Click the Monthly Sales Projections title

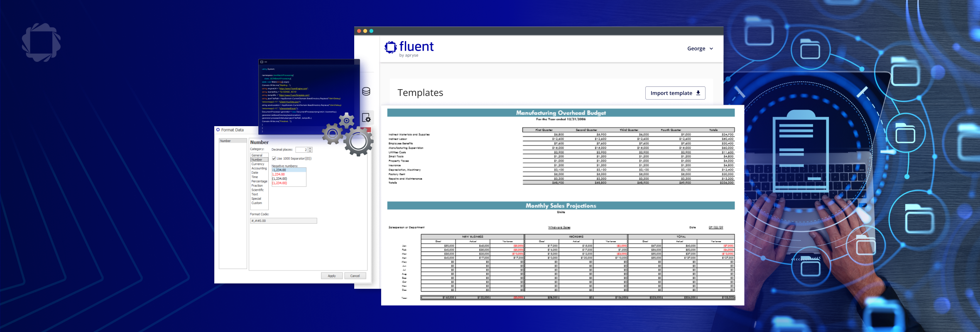point(561,206)
